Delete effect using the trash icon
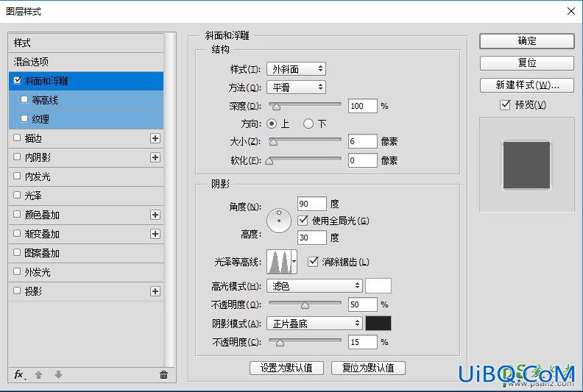 [x=163, y=375]
